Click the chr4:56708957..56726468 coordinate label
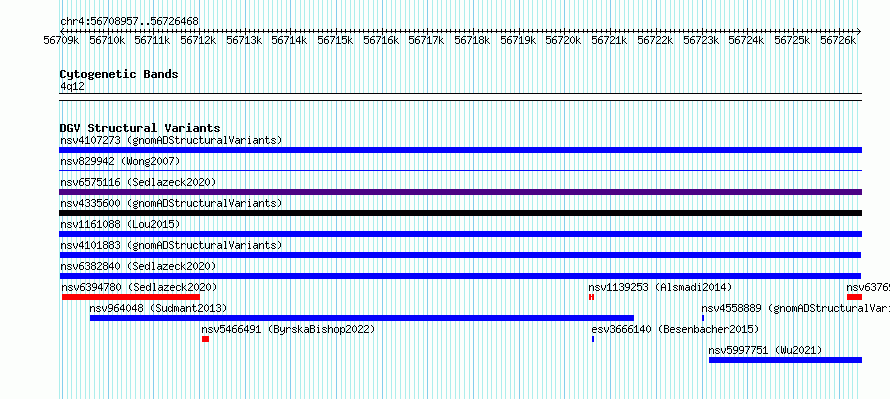 pos(129,22)
